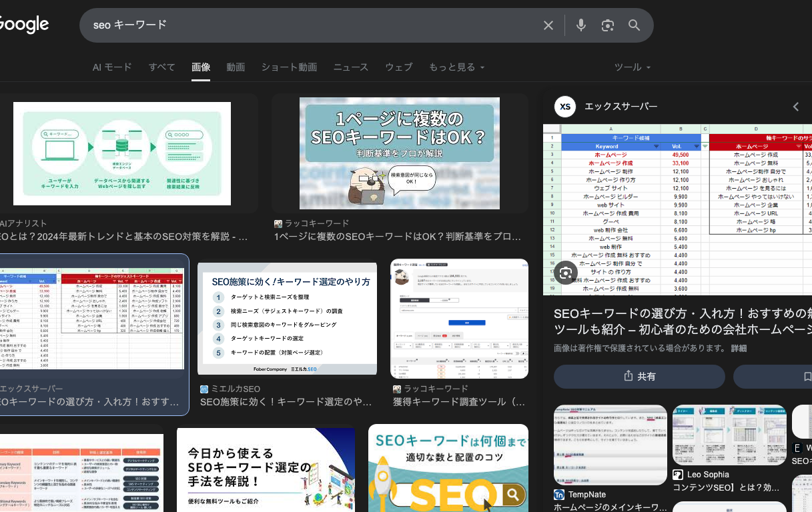Click the magnifier search button
Viewport: 812px width, 512px height.
click(634, 25)
